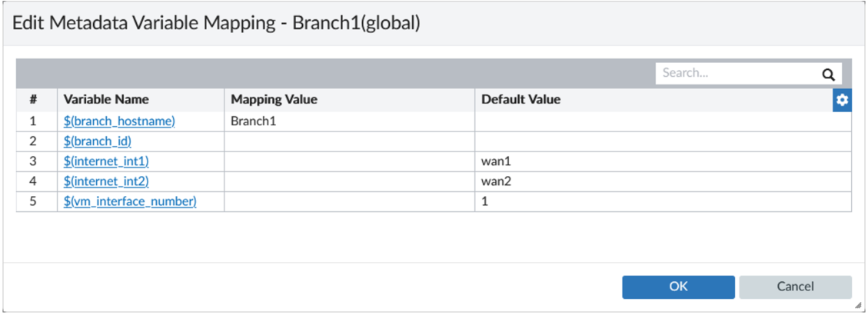Click the # column header
The width and height of the screenshot is (868, 315).
34,100
